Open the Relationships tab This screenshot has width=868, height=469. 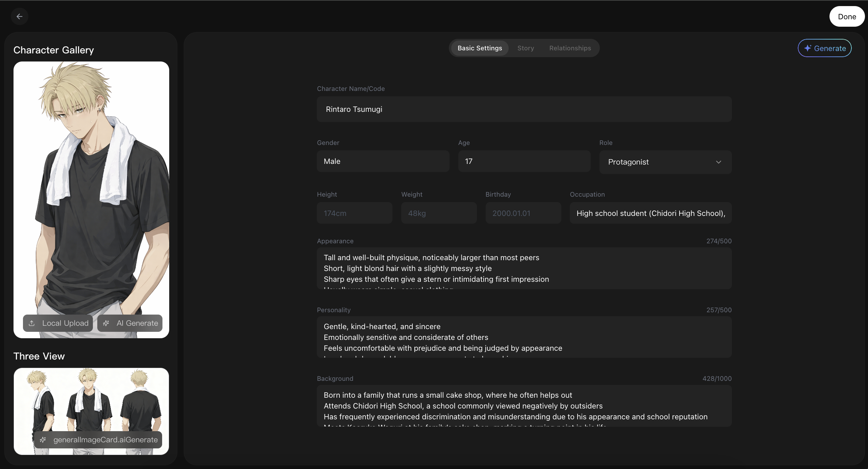pyautogui.click(x=570, y=48)
